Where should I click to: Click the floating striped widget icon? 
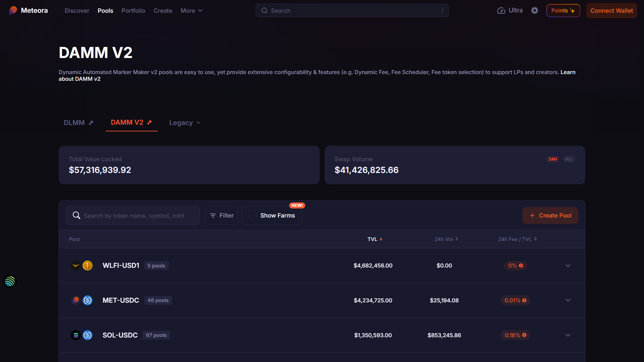click(x=10, y=281)
